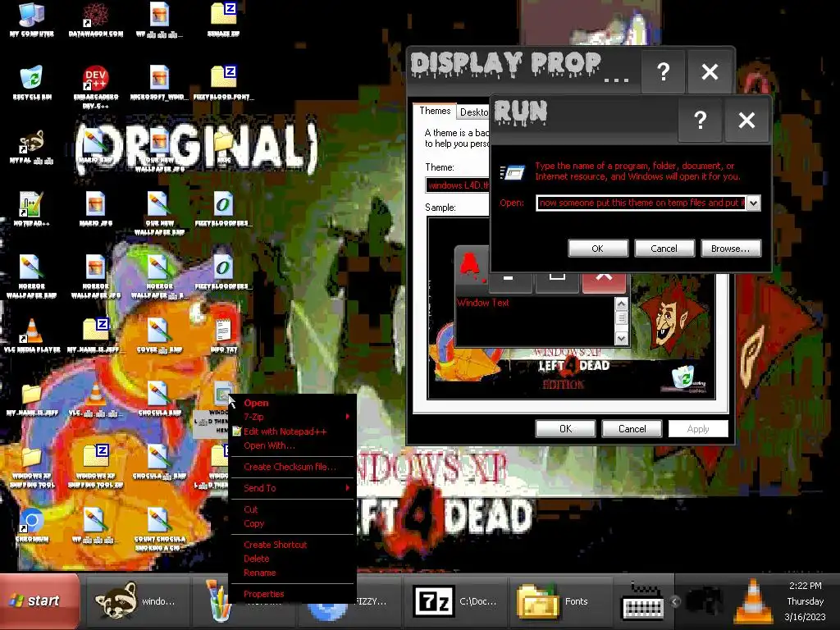Click help question mark in Run dialog
840x630 pixels.
tap(701, 120)
